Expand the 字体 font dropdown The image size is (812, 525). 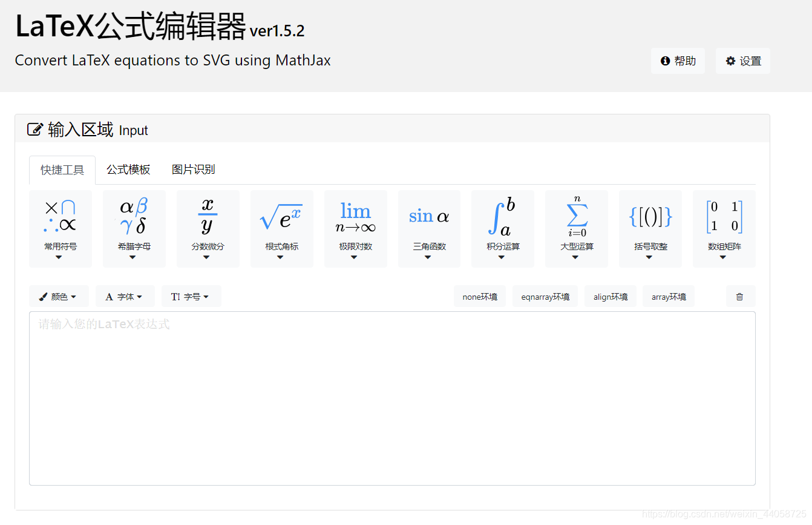pyautogui.click(x=125, y=297)
